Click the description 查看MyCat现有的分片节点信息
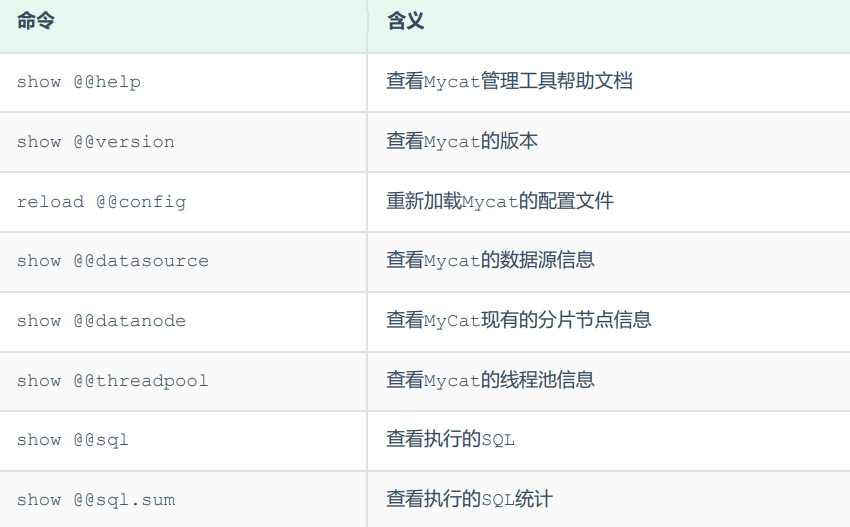Image resolution: width=850 pixels, height=527 pixels. click(x=519, y=321)
